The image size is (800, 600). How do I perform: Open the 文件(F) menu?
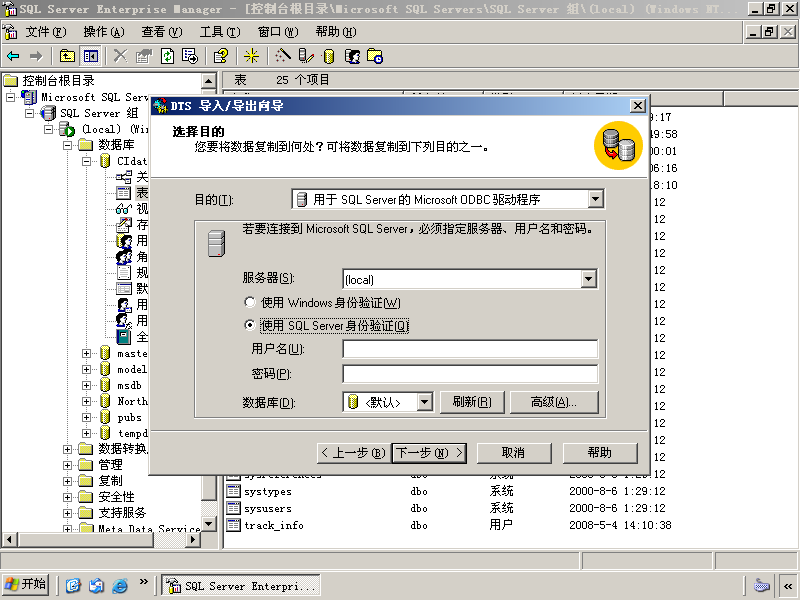click(x=46, y=32)
